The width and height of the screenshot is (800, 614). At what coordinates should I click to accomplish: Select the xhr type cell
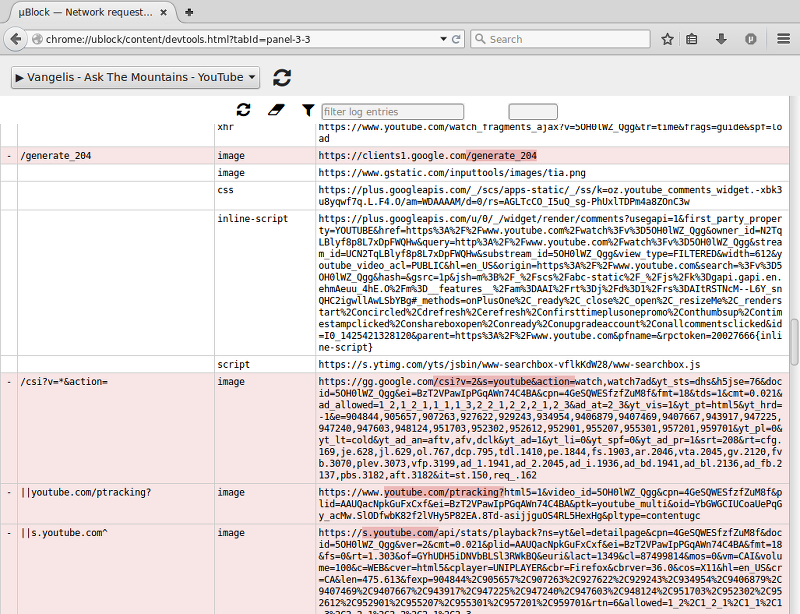click(265, 135)
